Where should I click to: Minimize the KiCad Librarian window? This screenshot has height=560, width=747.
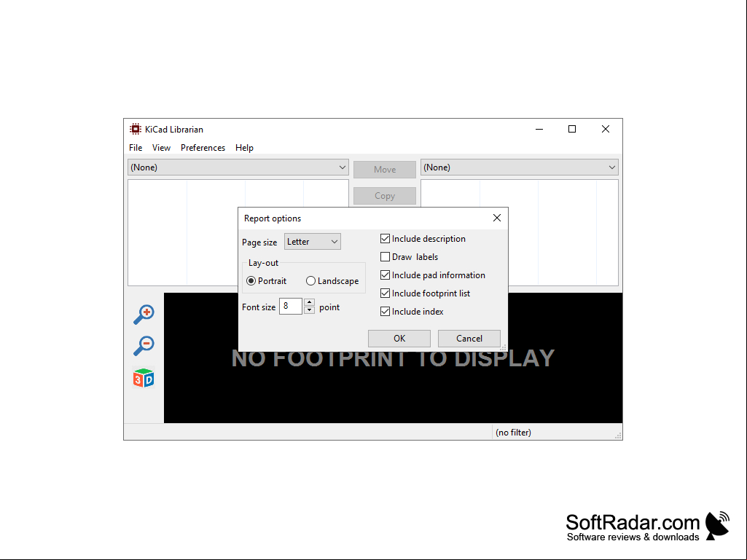pos(539,129)
